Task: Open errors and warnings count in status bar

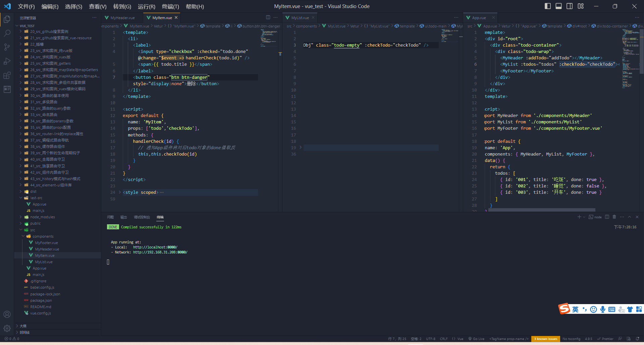Action: [x=12, y=339]
